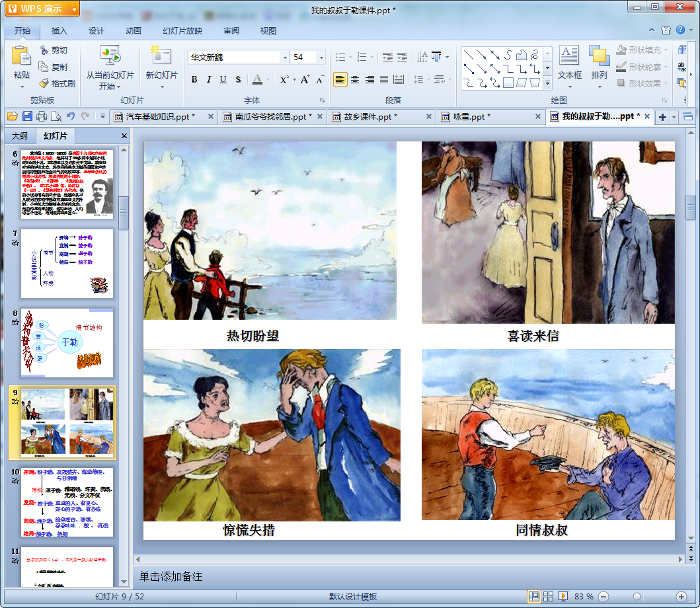Open the document tabs list dropdown

pos(674,117)
